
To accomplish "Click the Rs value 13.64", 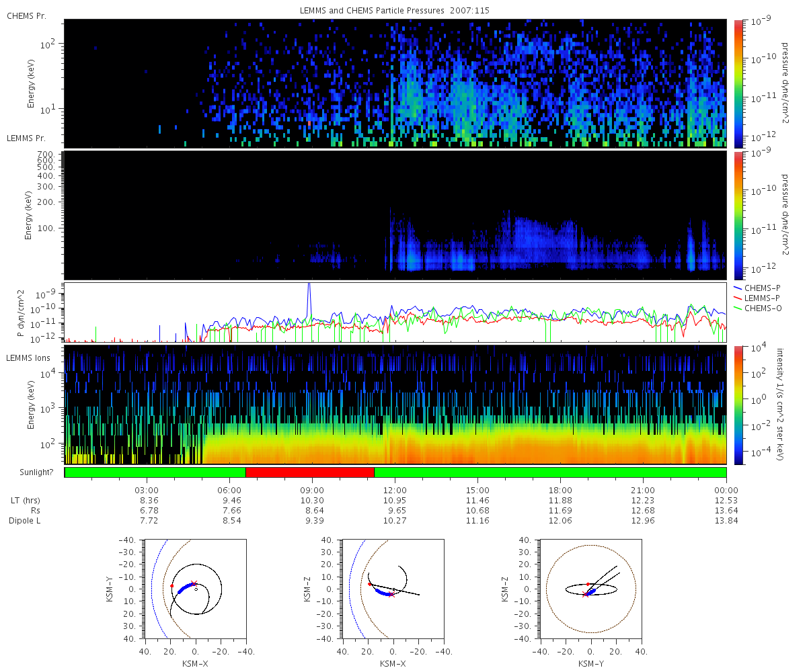I will tap(726, 511).
